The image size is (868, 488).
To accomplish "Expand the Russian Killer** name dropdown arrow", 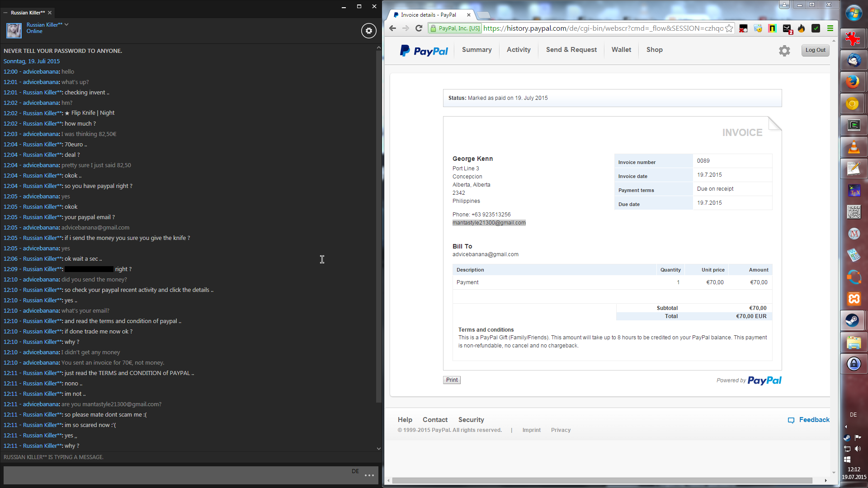I will point(66,24).
